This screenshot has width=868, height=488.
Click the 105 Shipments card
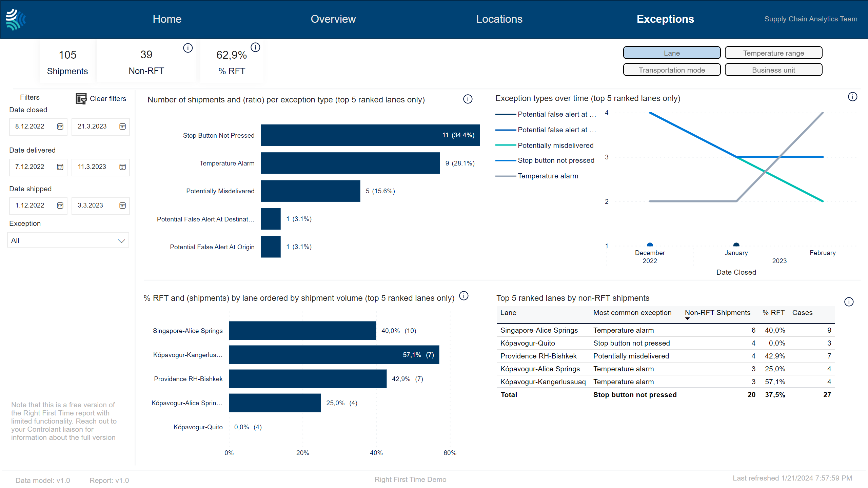(67, 62)
